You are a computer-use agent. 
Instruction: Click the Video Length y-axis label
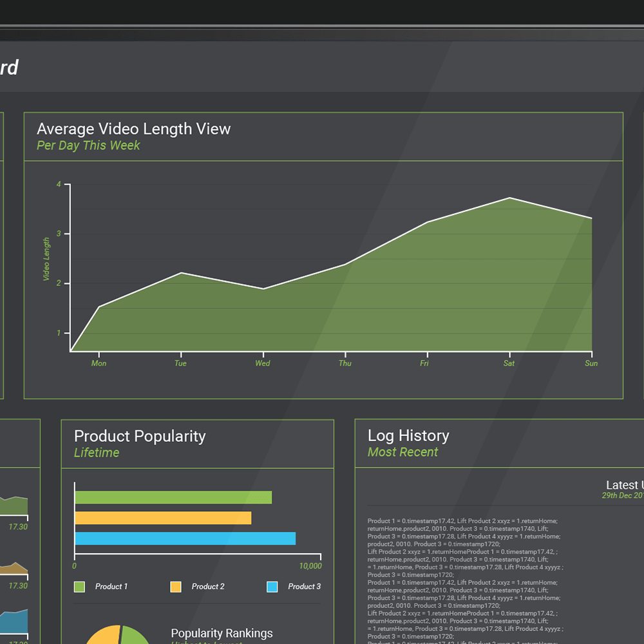[46, 259]
